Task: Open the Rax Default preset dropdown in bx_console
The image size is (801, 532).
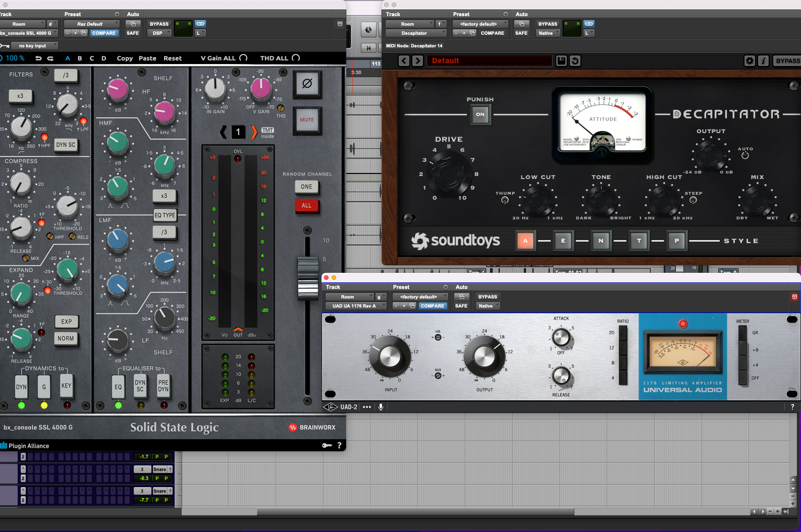Action: tap(91, 24)
